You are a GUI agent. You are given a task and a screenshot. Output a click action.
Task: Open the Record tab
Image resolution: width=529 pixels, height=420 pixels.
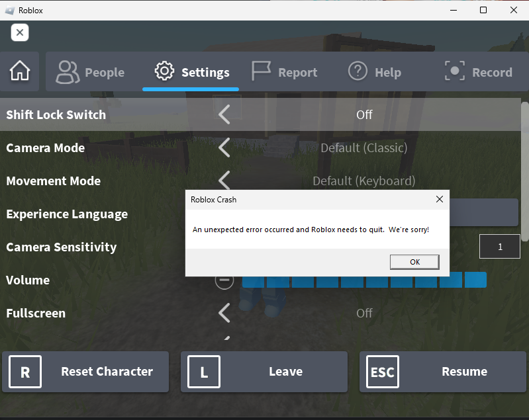point(479,72)
